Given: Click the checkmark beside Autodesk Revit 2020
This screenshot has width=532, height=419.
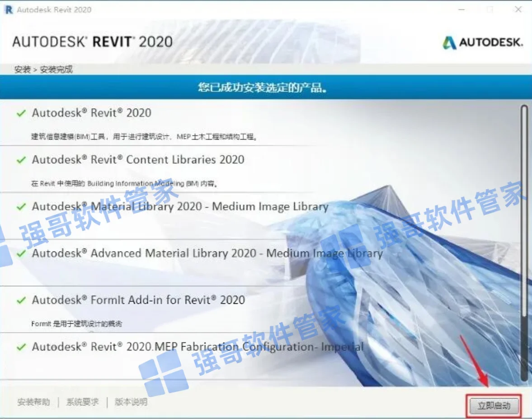Looking at the screenshot, I should (x=21, y=113).
